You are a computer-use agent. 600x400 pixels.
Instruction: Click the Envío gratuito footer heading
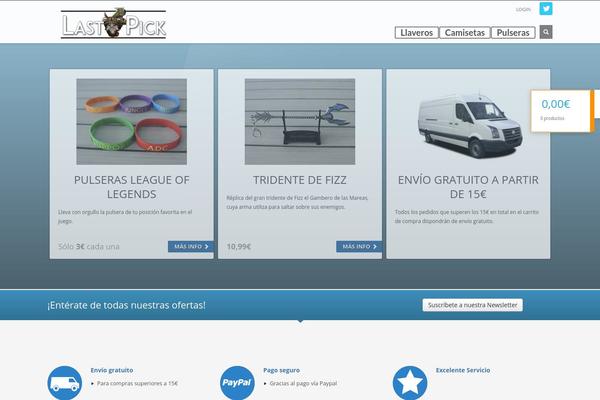(112, 370)
